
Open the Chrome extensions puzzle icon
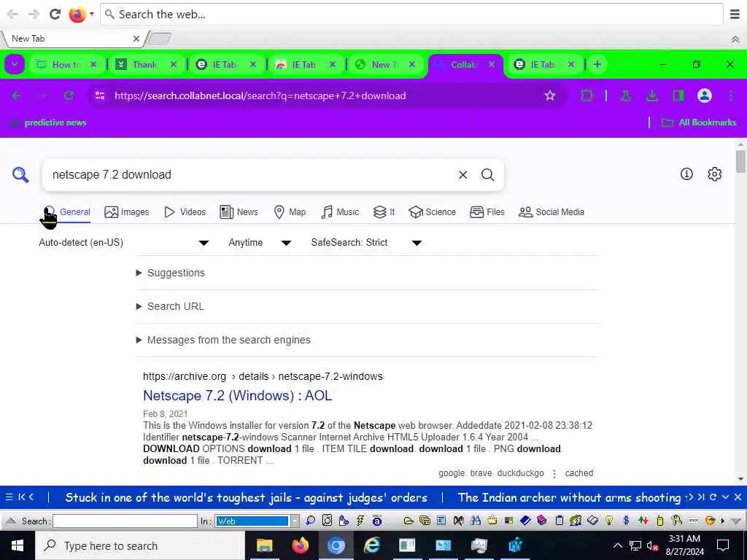click(587, 96)
